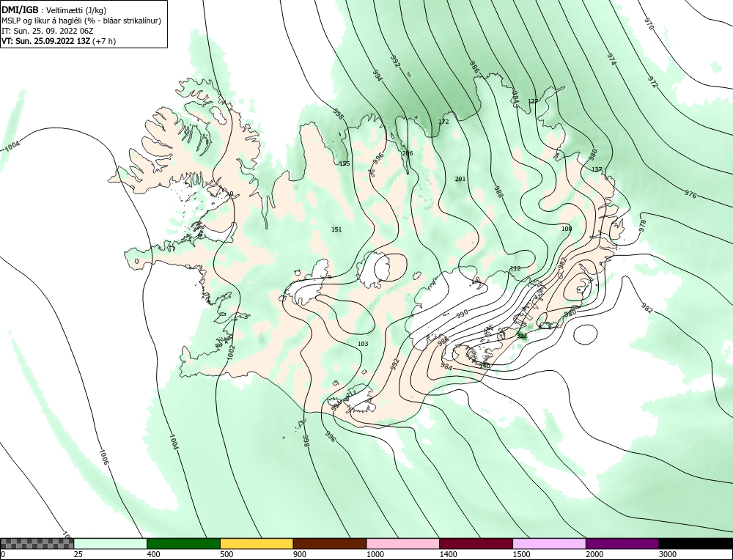Click the legend tick label '400'
The height and width of the screenshot is (560, 733).
click(x=153, y=554)
